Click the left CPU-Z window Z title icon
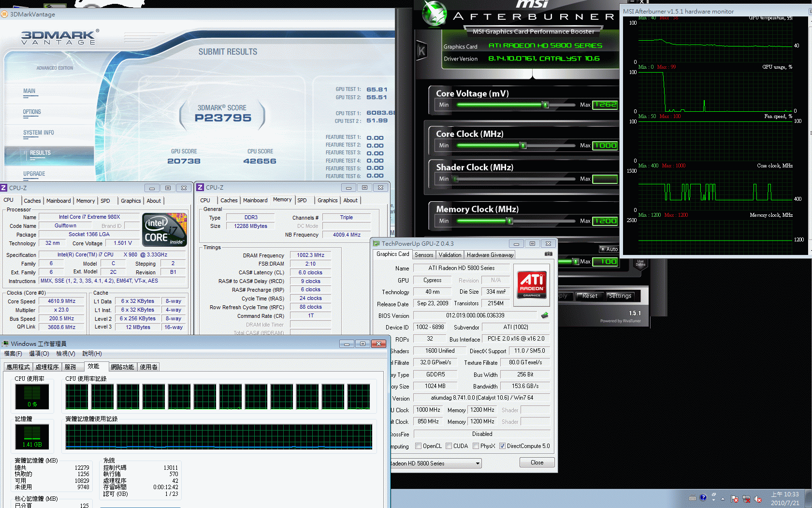This screenshot has height=508, width=812. [x=4, y=188]
